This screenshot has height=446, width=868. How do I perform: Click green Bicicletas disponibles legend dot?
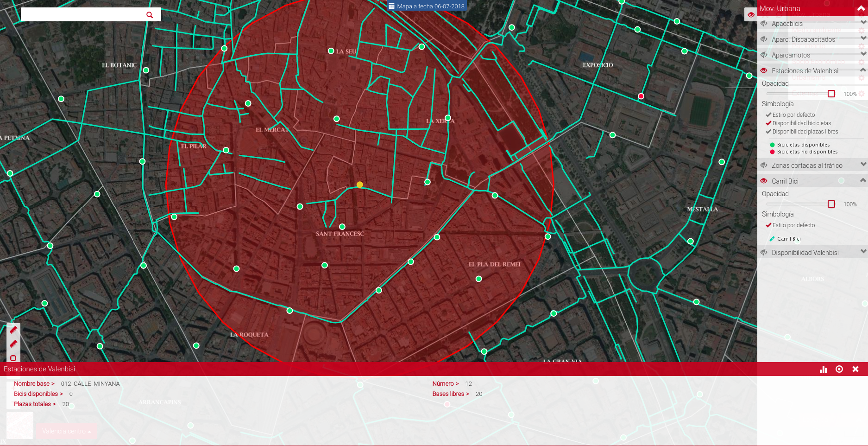coord(772,145)
